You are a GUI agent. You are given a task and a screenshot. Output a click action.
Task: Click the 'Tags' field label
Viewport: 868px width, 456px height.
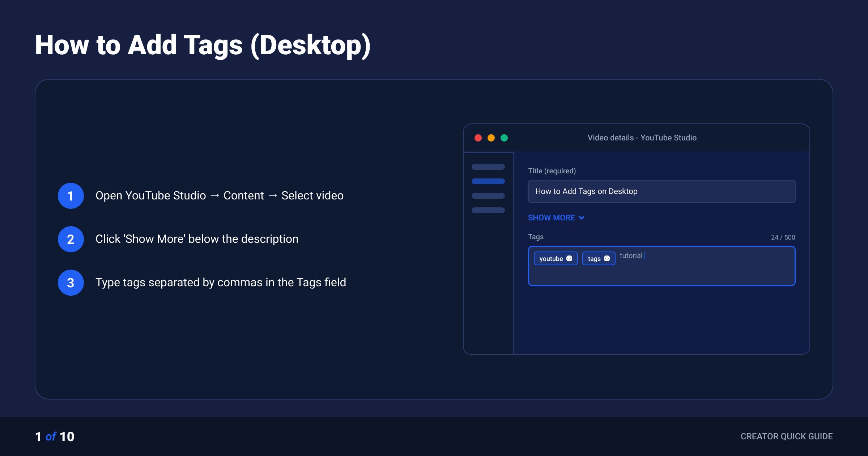click(x=536, y=237)
